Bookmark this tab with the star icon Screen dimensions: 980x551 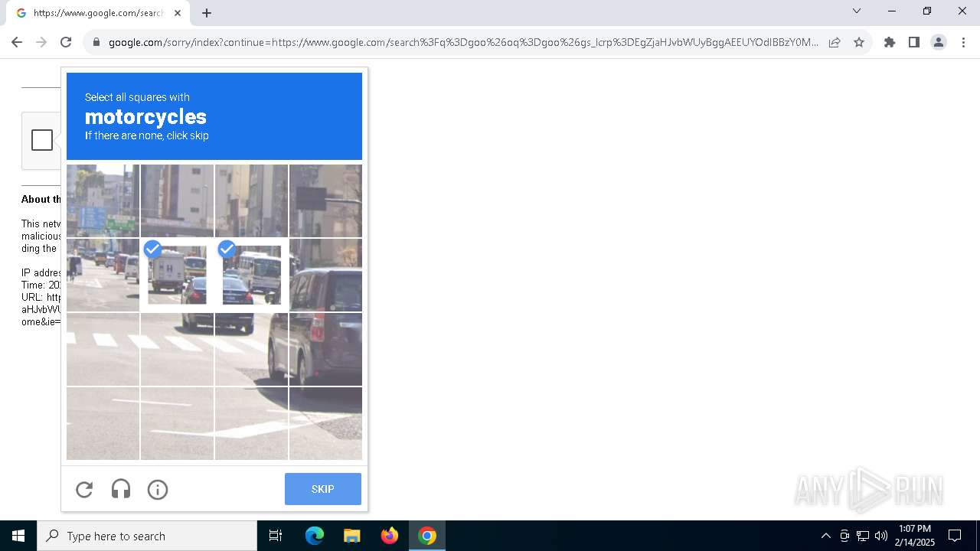(x=859, y=42)
